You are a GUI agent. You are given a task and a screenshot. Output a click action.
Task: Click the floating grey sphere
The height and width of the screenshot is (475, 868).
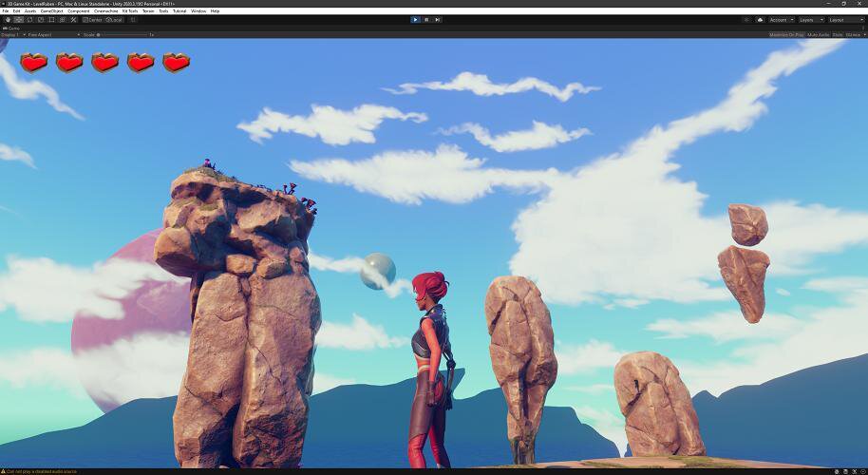click(378, 272)
